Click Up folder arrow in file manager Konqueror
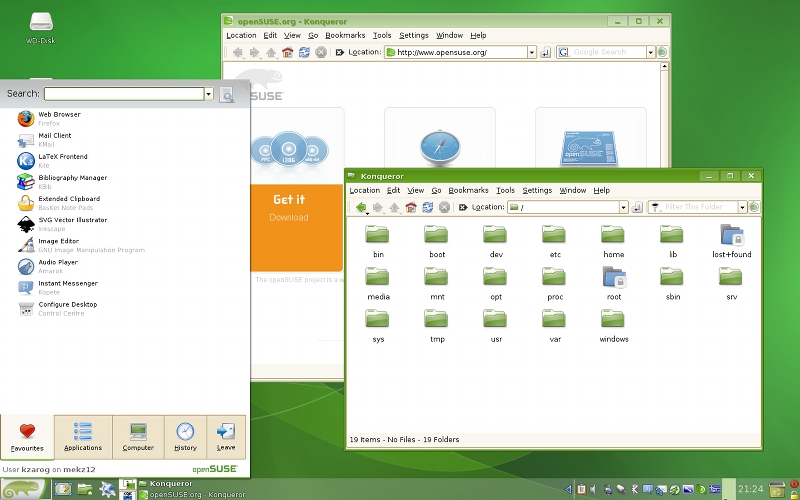 [x=394, y=207]
